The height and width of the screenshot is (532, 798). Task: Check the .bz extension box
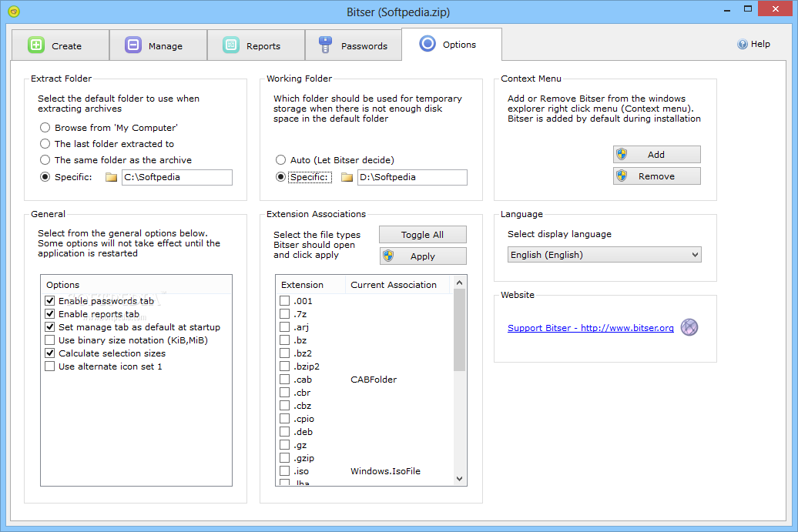[285, 340]
